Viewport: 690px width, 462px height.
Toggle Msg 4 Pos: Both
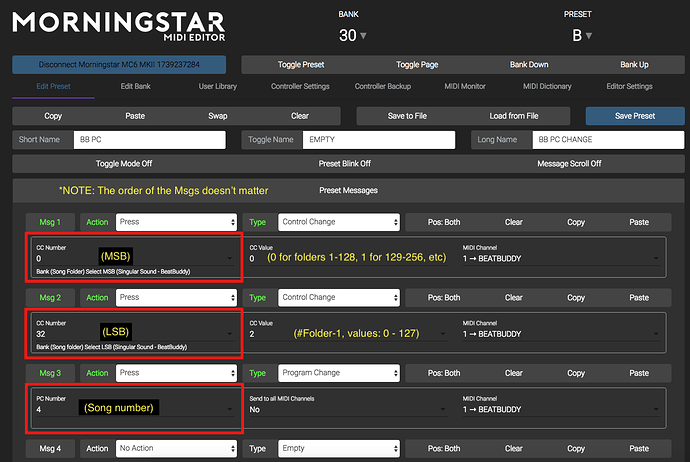(444, 448)
